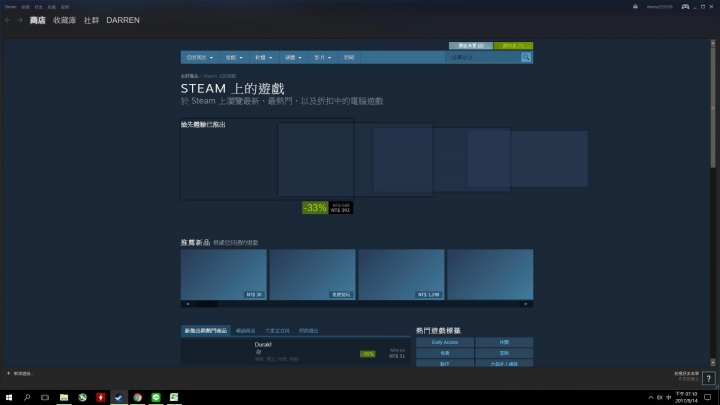Open the red Flash app on taskbar
This screenshot has height=405, width=720.
[101, 397]
